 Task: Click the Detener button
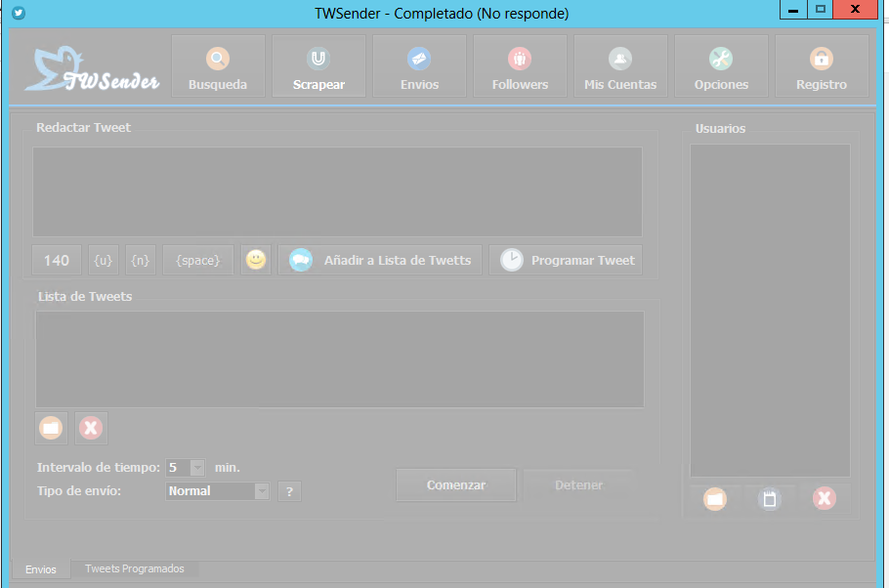coord(579,484)
